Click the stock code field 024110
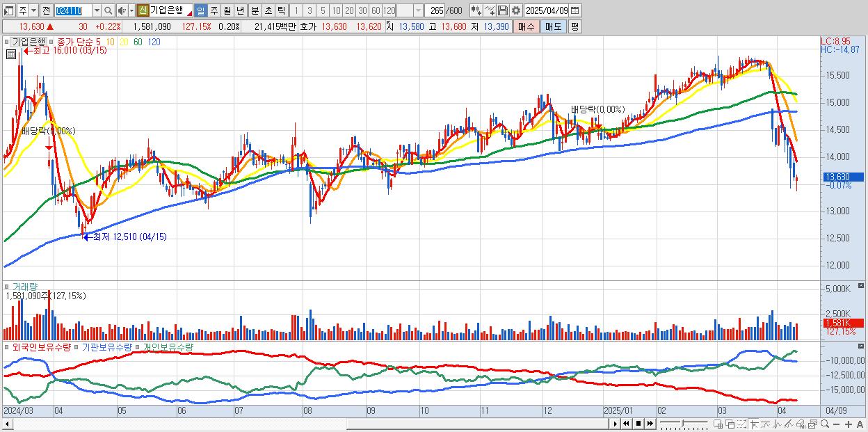 (x=73, y=10)
